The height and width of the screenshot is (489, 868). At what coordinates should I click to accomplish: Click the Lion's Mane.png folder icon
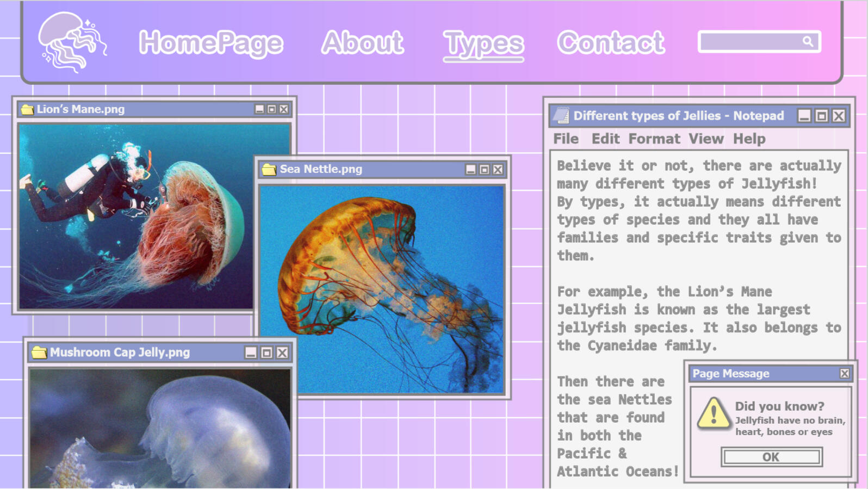click(x=27, y=109)
